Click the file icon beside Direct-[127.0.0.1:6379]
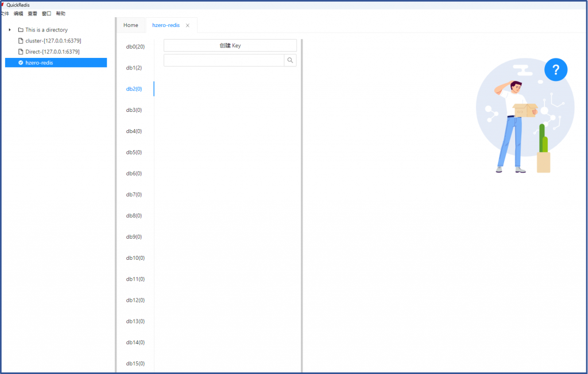 pos(21,52)
